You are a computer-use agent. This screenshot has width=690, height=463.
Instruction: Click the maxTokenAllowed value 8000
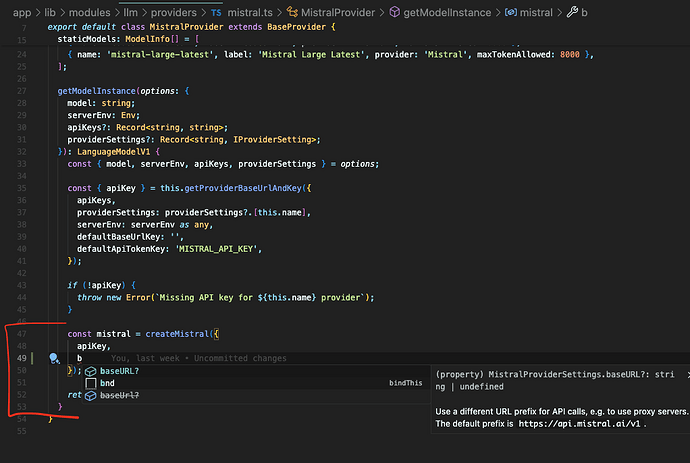click(x=569, y=55)
